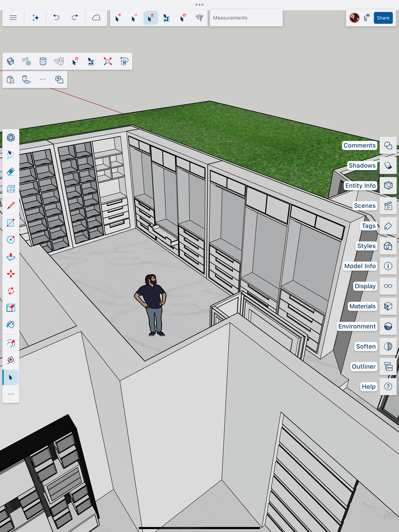Click the Orbit tool icon
The height and width of the screenshot is (532, 399).
pyautogui.click(x=11, y=344)
